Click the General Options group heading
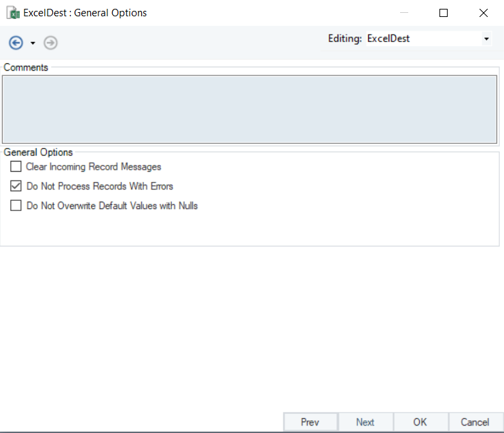504x433 pixels. 38,152
